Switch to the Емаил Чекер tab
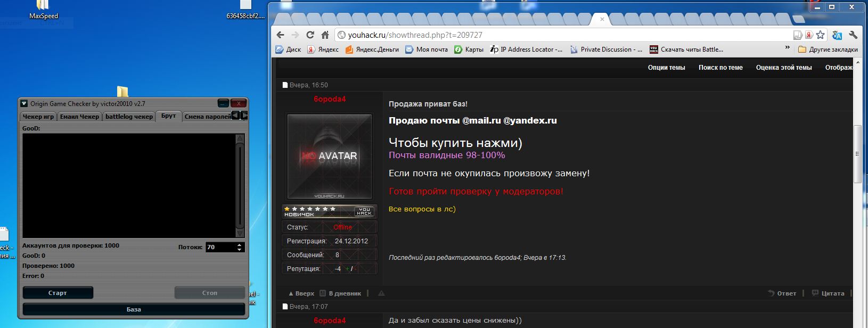This screenshot has height=328, width=868. point(79,117)
